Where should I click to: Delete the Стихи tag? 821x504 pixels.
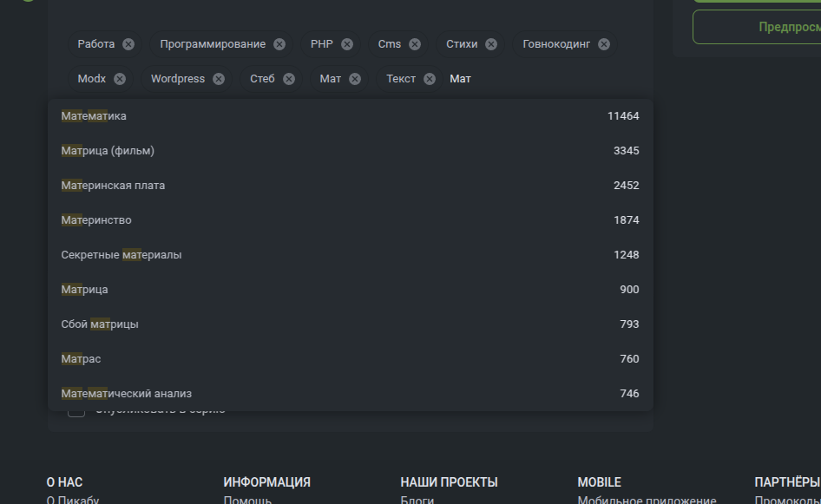coord(491,44)
